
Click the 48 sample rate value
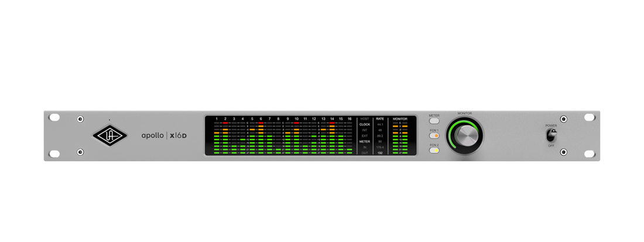pos(380,130)
